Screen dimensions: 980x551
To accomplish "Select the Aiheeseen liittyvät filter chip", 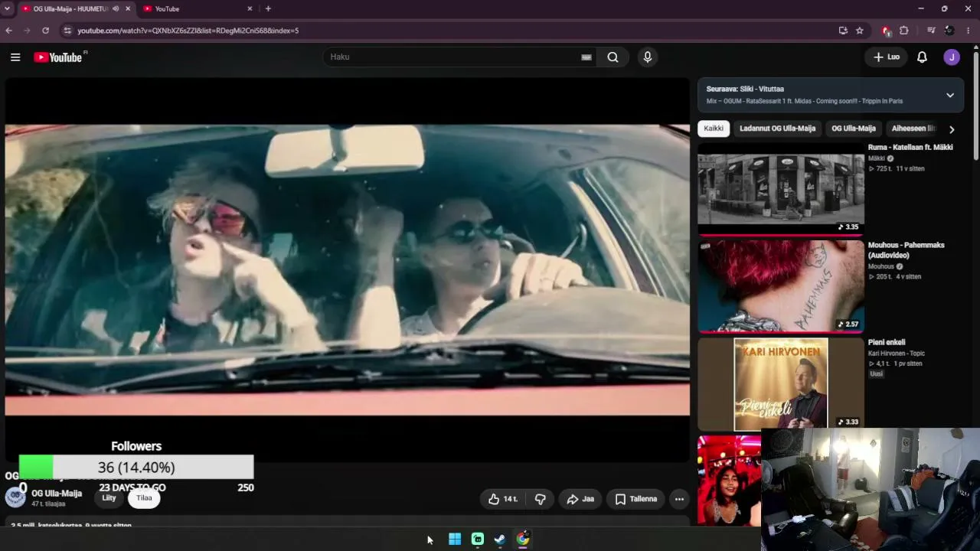I will 913,129.
